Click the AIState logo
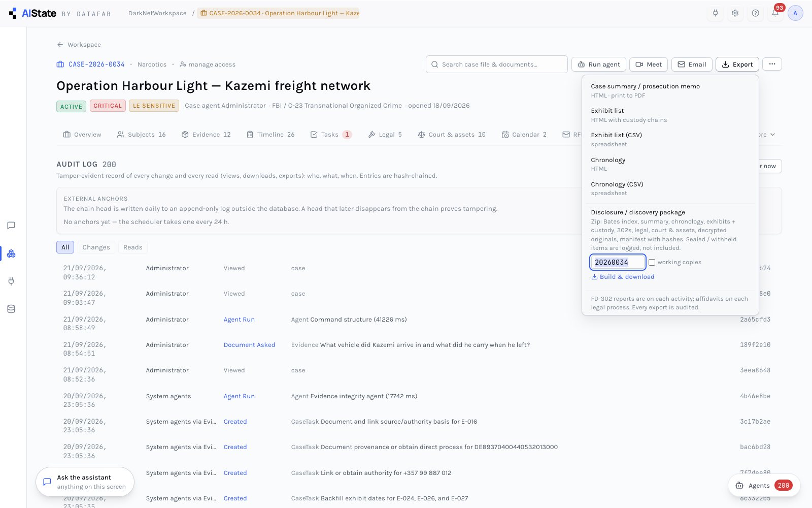 tap(32, 13)
